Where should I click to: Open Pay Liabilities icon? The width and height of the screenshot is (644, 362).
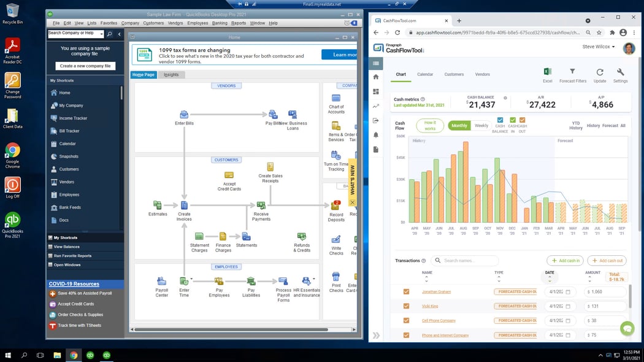tap(251, 281)
